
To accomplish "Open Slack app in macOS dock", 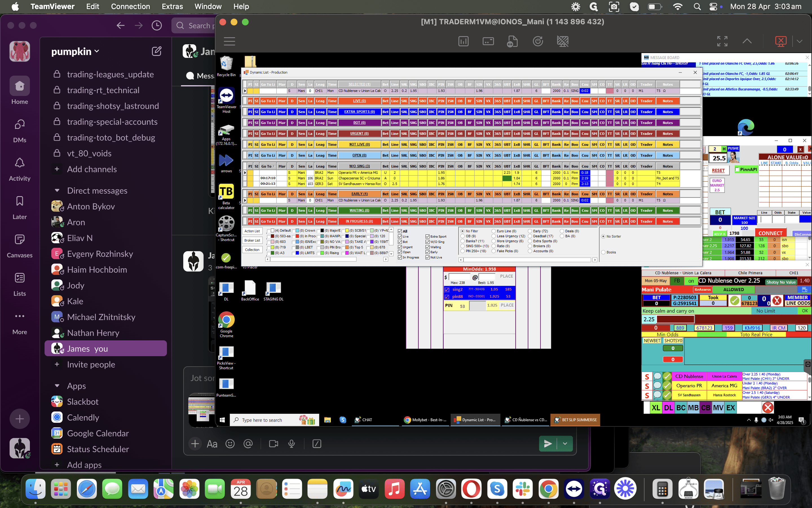I will coord(522,489).
